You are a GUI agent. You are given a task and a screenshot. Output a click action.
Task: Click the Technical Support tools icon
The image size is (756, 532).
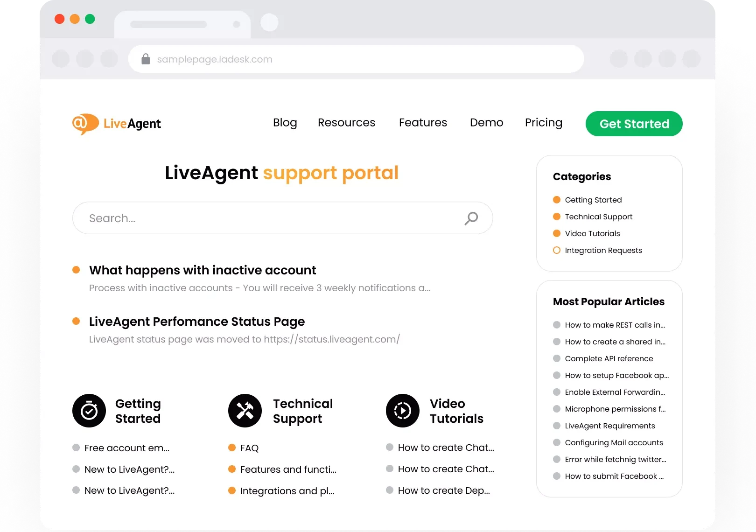coord(245,411)
